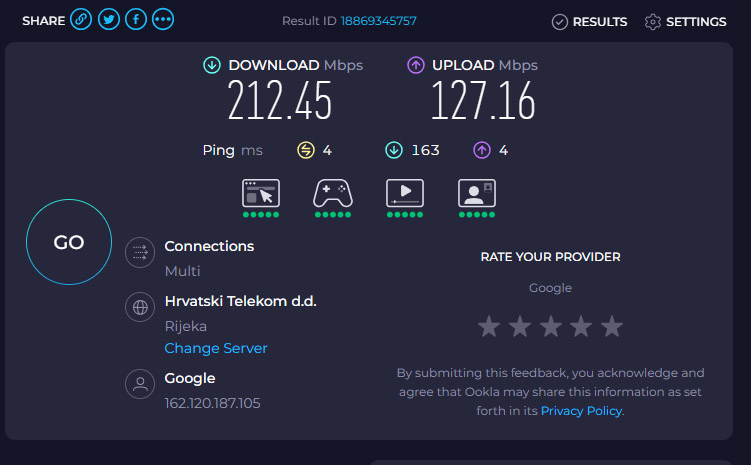Click the video streaming performance icon
Screen dimensions: 751x465
pos(405,193)
